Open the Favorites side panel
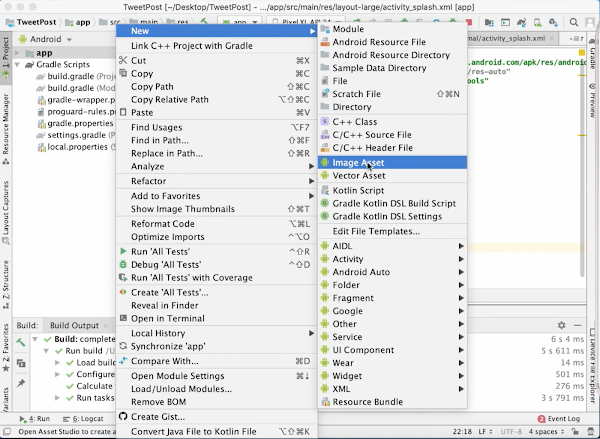Screen dimensions: 600x439 (x=6, y=348)
